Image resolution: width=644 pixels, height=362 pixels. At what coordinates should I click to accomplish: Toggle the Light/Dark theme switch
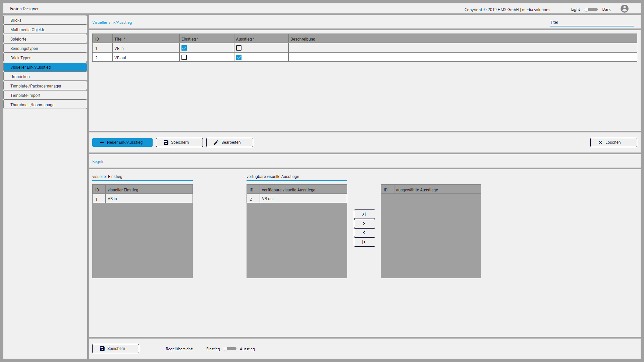pos(591,9)
